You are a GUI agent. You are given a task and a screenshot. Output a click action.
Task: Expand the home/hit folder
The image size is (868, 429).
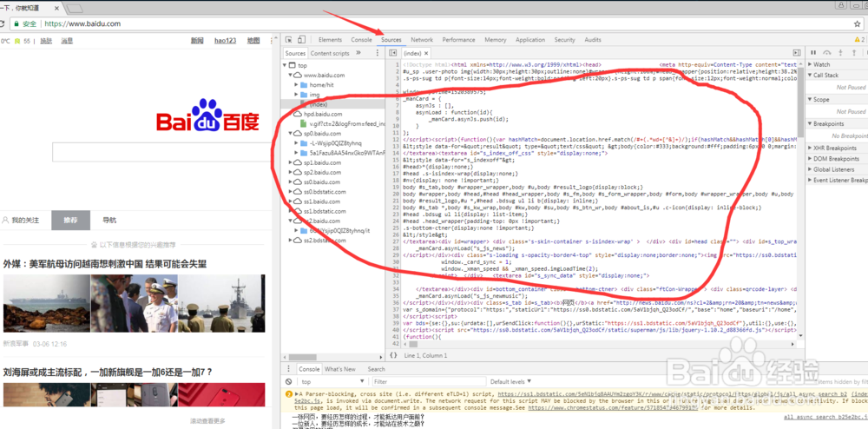[297, 85]
